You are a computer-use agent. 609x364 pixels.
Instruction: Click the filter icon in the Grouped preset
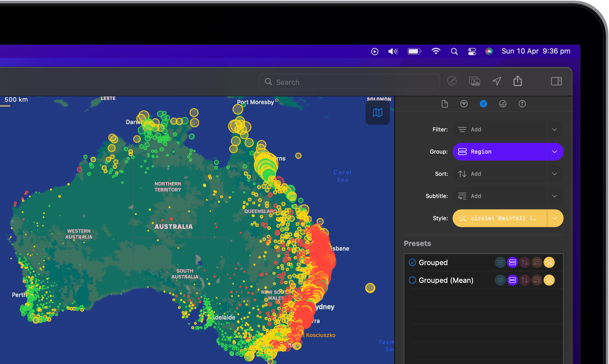tap(500, 262)
